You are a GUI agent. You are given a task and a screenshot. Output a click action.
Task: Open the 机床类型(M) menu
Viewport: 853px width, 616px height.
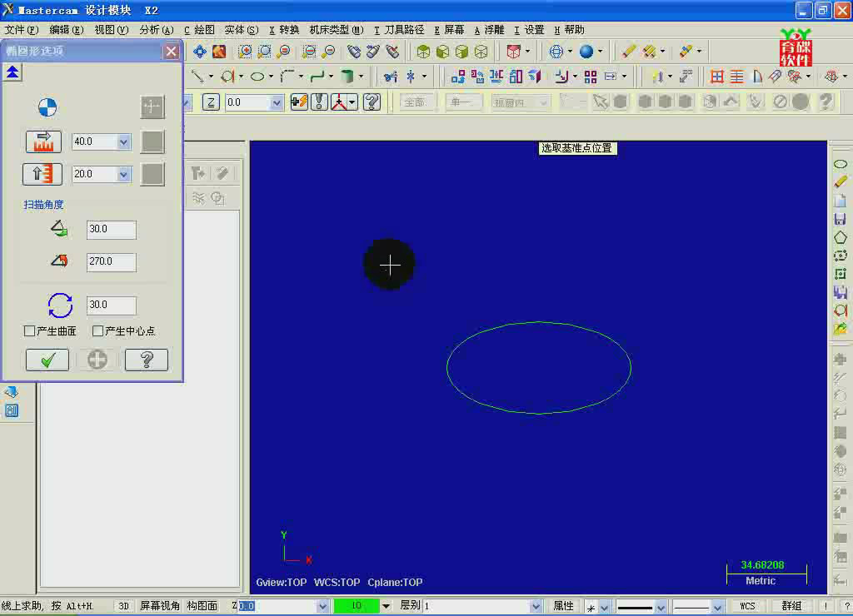click(337, 30)
